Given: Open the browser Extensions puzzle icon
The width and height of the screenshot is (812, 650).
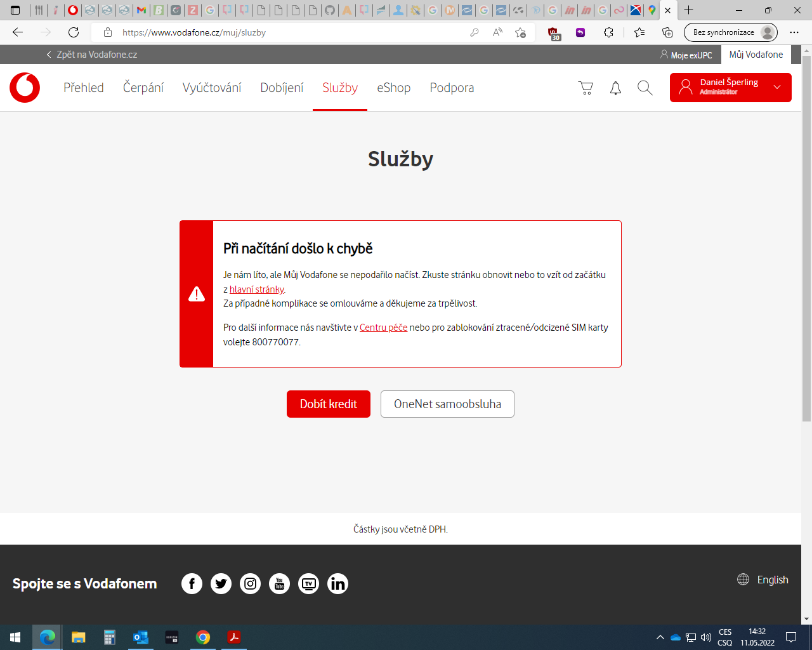Looking at the screenshot, I should pyautogui.click(x=608, y=32).
